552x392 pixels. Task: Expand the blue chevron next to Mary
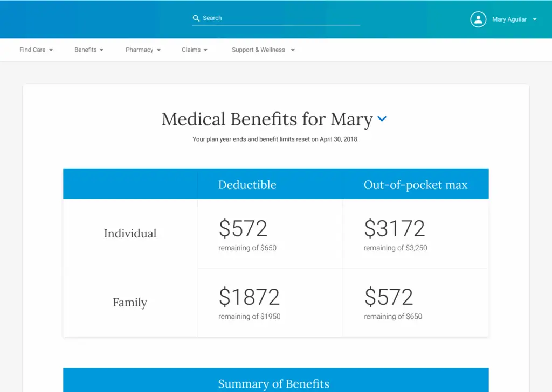coord(382,119)
